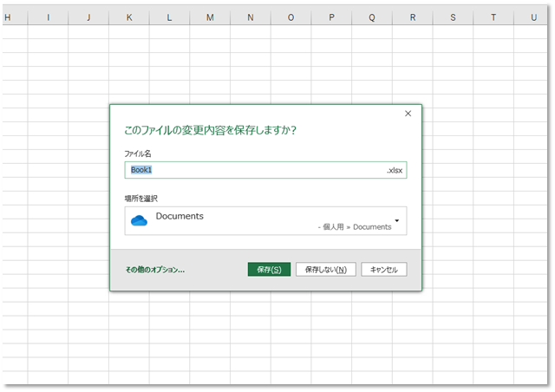Select column J header
Viewport: 555px width, 392px height.
pyautogui.click(x=88, y=17)
